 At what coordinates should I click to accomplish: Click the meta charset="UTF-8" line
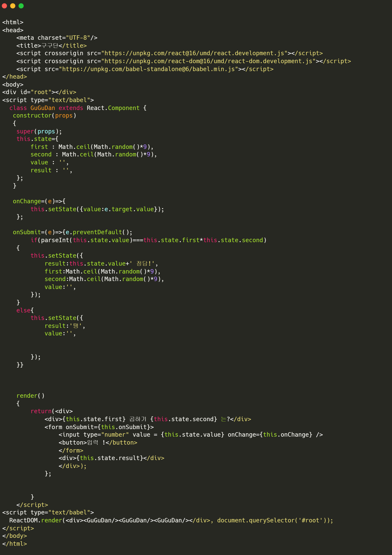click(x=57, y=38)
